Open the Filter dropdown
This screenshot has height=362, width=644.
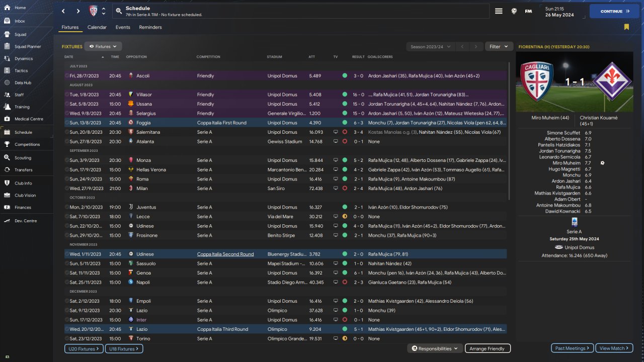point(499,47)
